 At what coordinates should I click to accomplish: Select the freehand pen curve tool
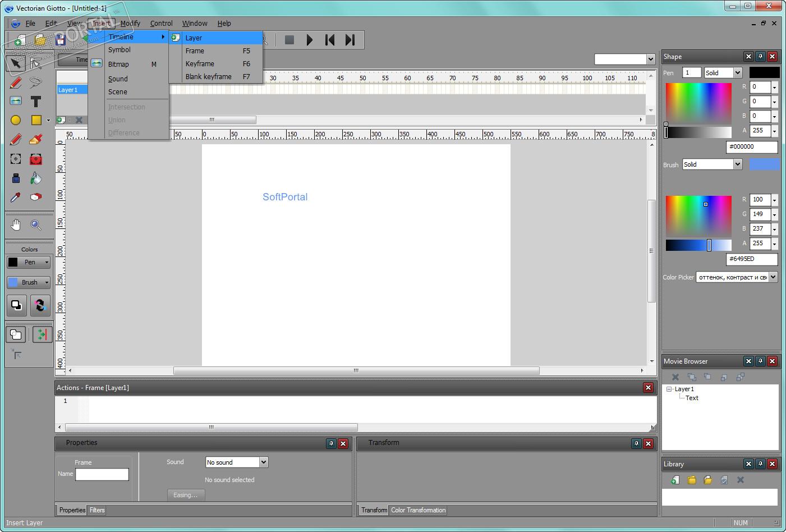point(16,139)
